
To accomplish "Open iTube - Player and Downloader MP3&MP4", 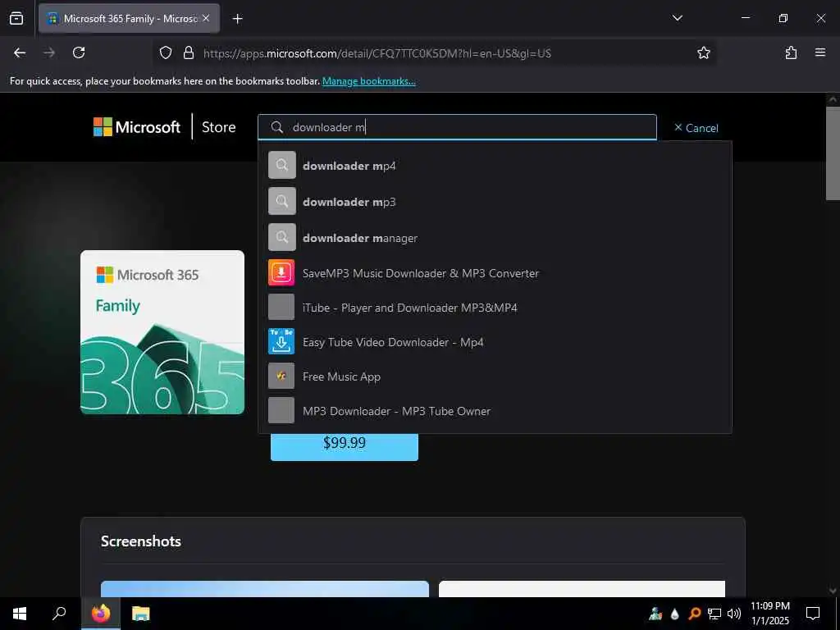I will pos(495,307).
